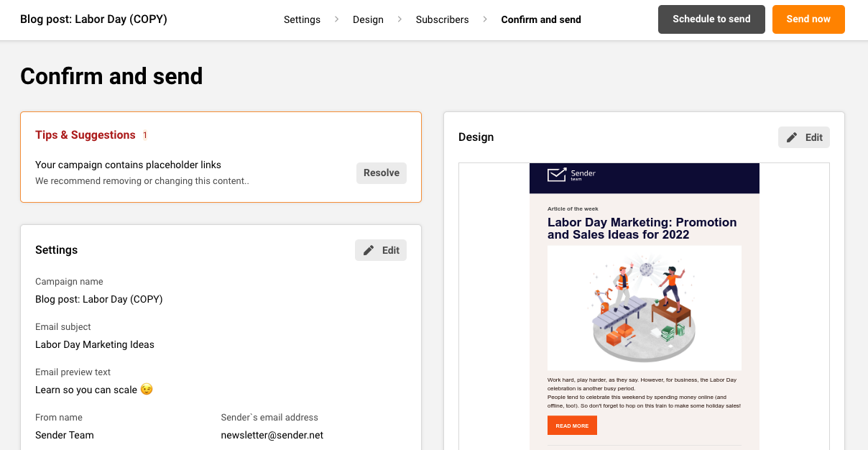Image resolution: width=868 pixels, height=450 pixels.
Task: Click the Labor Day illustration in preview
Action: pyautogui.click(x=644, y=308)
